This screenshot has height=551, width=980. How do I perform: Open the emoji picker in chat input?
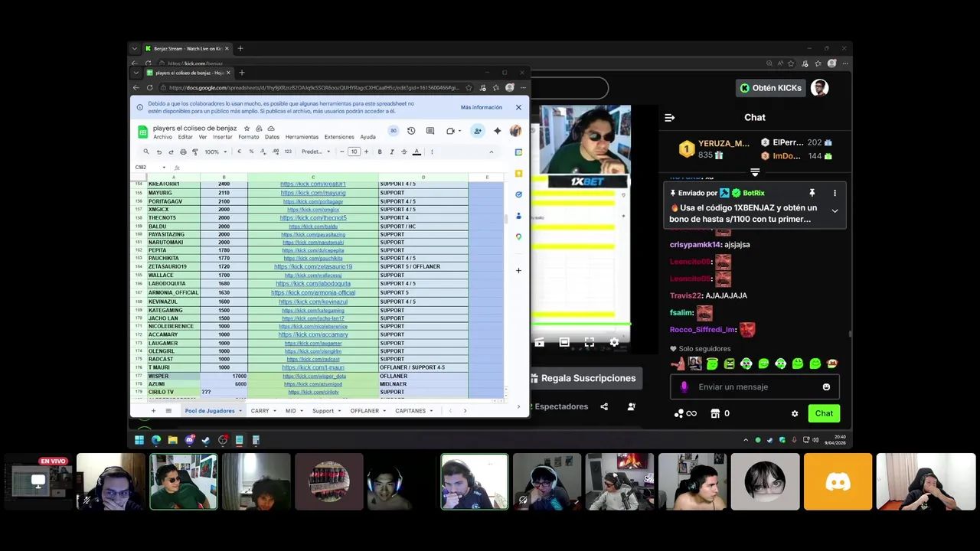tap(826, 387)
